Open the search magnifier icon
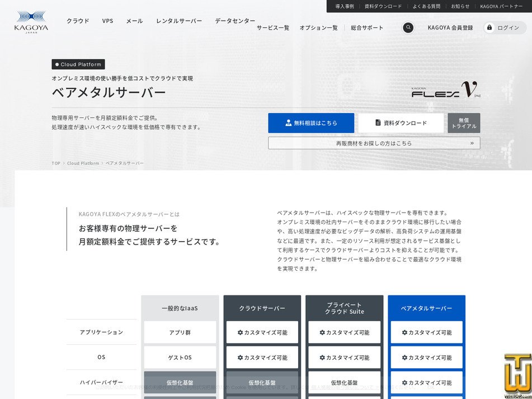This screenshot has width=532, height=399. point(408,27)
